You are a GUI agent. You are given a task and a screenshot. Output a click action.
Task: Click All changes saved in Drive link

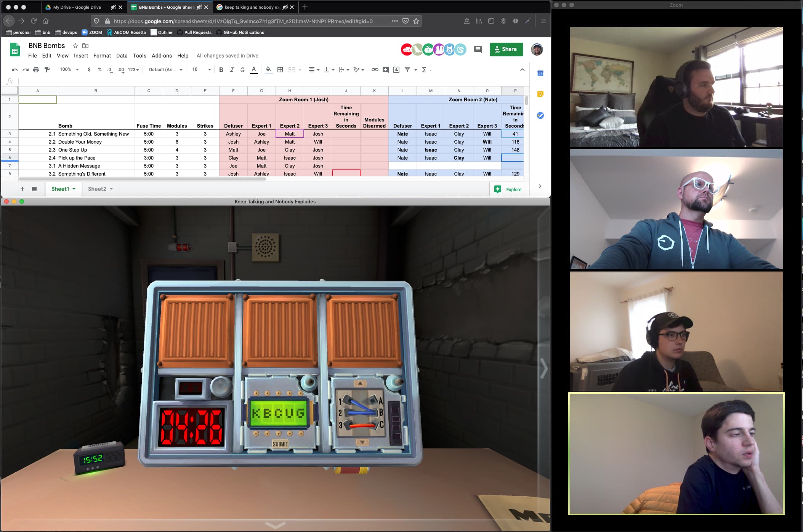pyautogui.click(x=227, y=56)
